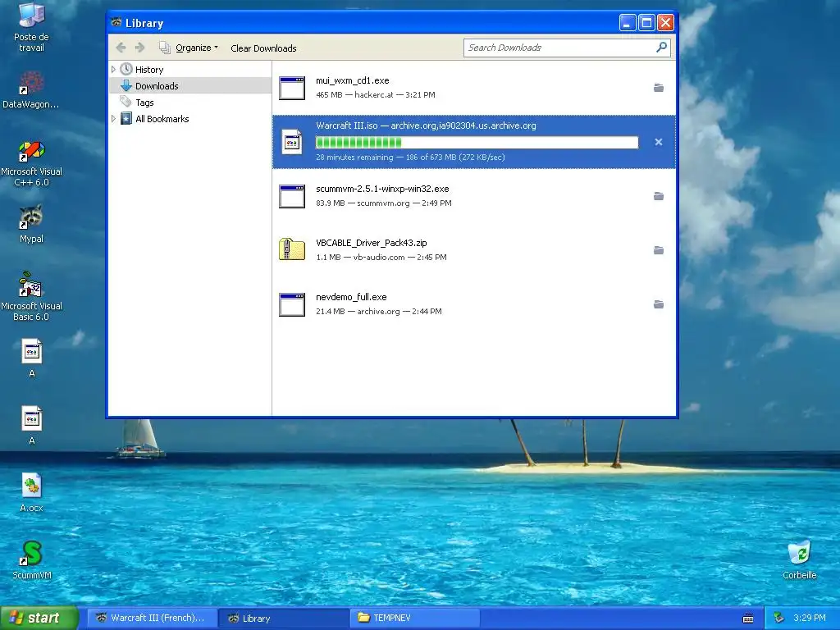This screenshot has height=630, width=840.
Task: Select All Bookmarks in the sidebar
Action: pyautogui.click(x=162, y=119)
